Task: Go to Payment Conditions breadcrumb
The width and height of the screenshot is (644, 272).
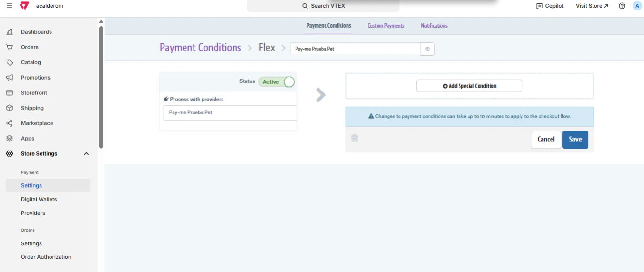Action: 200,48
